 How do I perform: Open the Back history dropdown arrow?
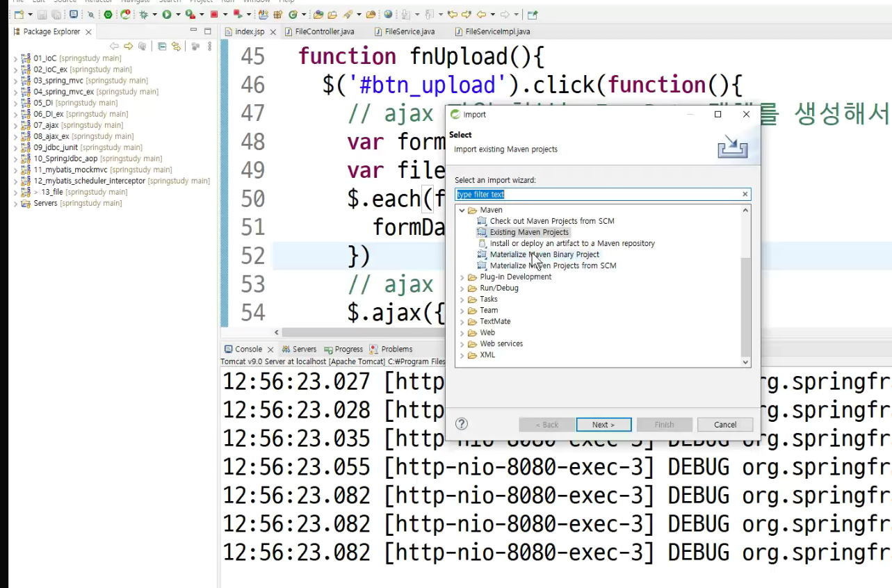tap(493, 14)
